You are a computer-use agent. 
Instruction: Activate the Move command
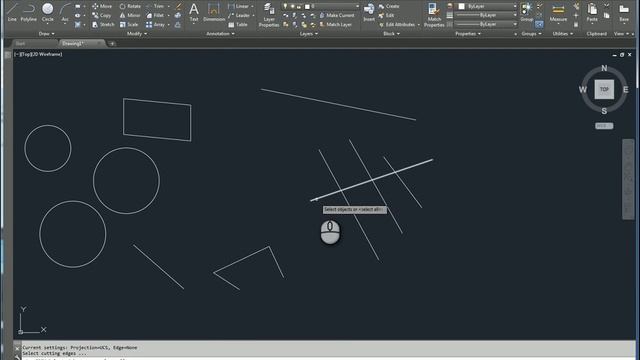click(x=102, y=6)
